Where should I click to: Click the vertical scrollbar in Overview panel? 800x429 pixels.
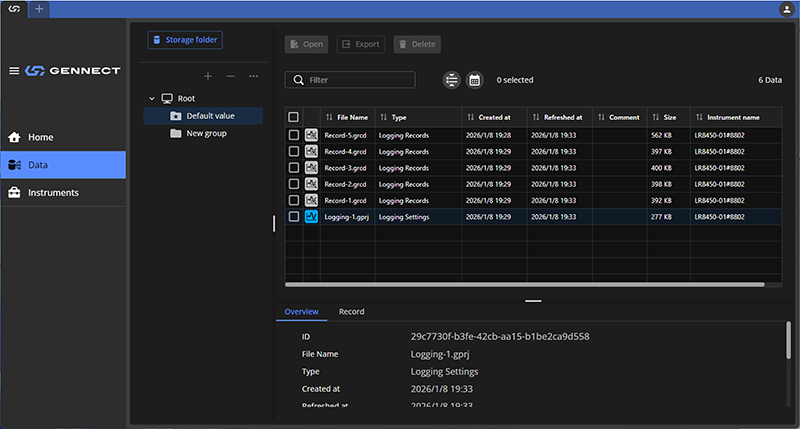[x=788, y=340]
